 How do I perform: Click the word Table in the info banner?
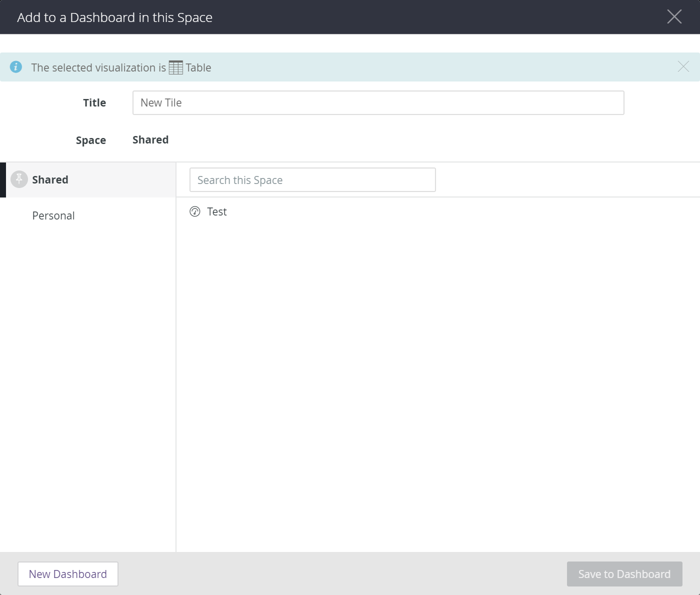coord(198,68)
